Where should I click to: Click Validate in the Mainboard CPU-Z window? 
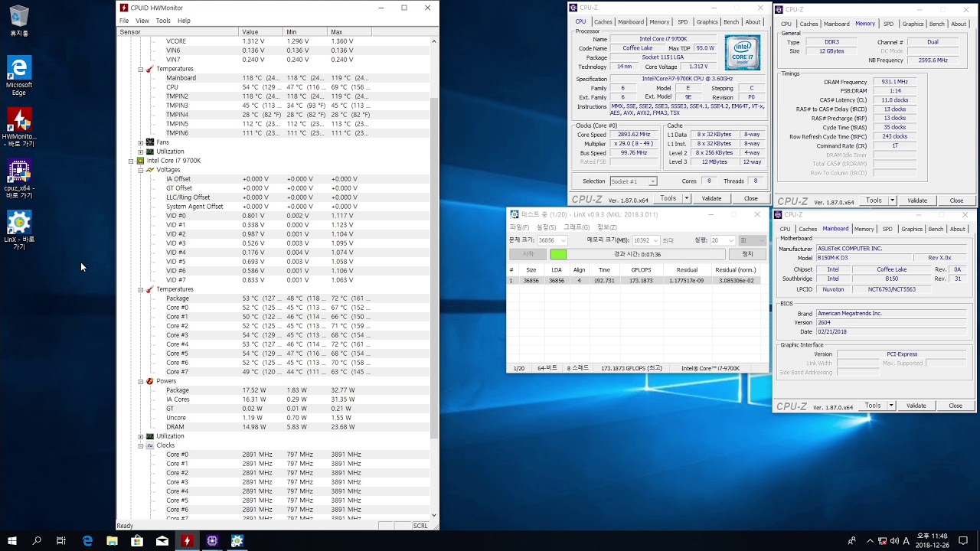click(916, 406)
